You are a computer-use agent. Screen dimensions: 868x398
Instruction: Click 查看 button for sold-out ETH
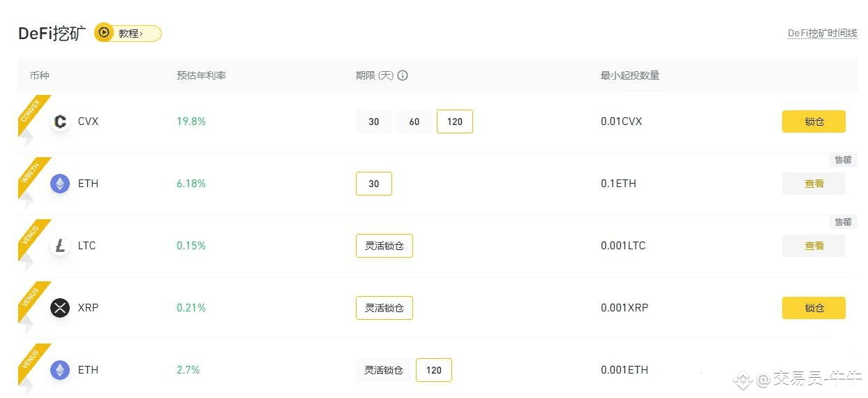click(x=814, y=184)
